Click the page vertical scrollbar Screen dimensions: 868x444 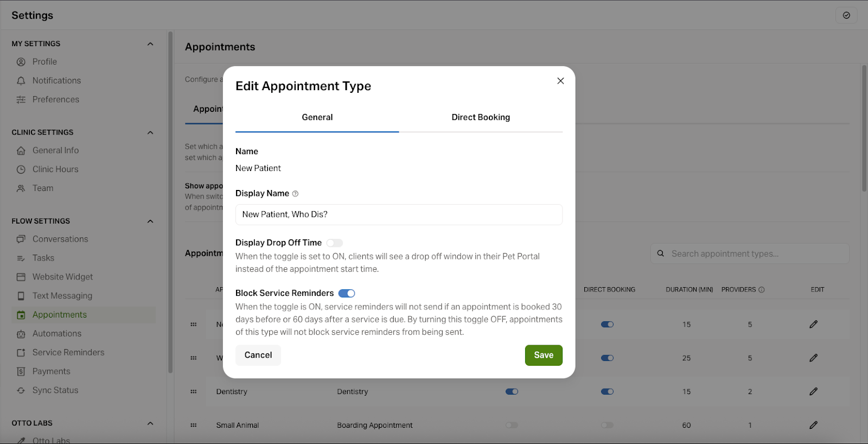click(864, 128)
